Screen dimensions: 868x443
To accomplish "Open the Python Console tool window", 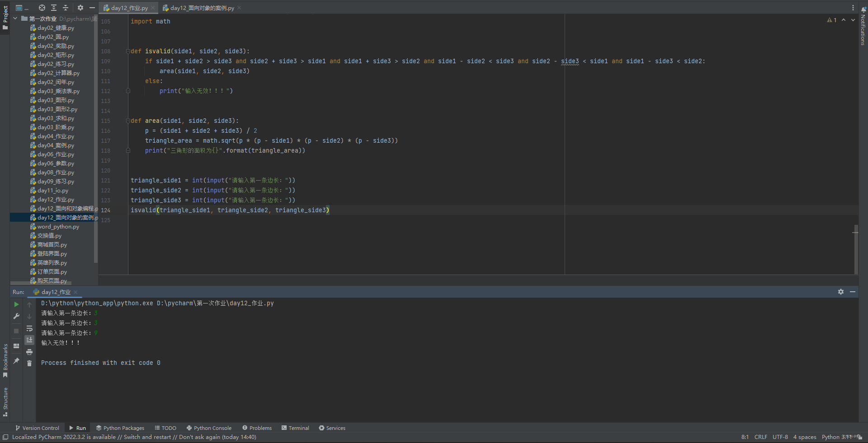I will [x=209, y=428].
